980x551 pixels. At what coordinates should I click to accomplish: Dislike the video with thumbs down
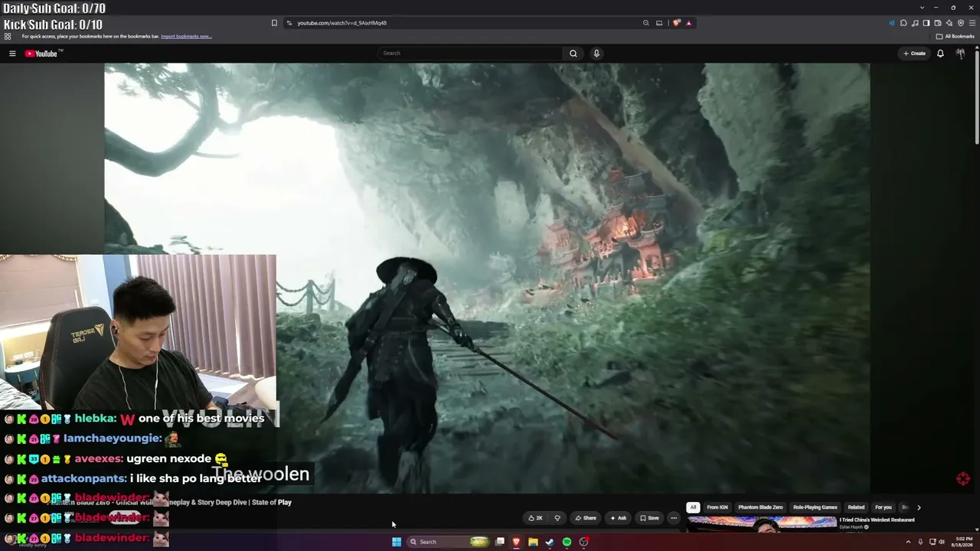[x=557, y=518]
